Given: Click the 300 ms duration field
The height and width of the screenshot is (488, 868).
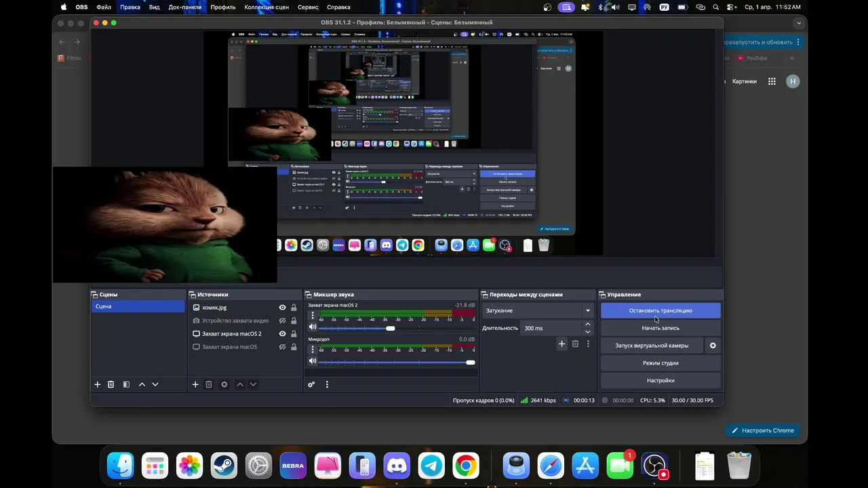Looking at the screenshot, I should (551, 328).
